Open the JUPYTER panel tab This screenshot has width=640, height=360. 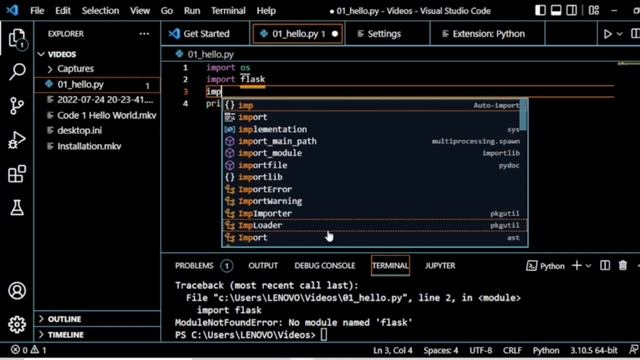pyautogui.click(x=440, y=266)
